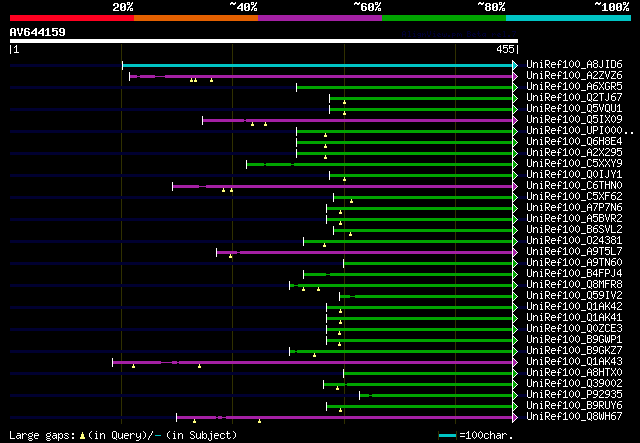Click the green alignment bar for P92935
Screen dimensions: 640x443
(x=436, y=396)
